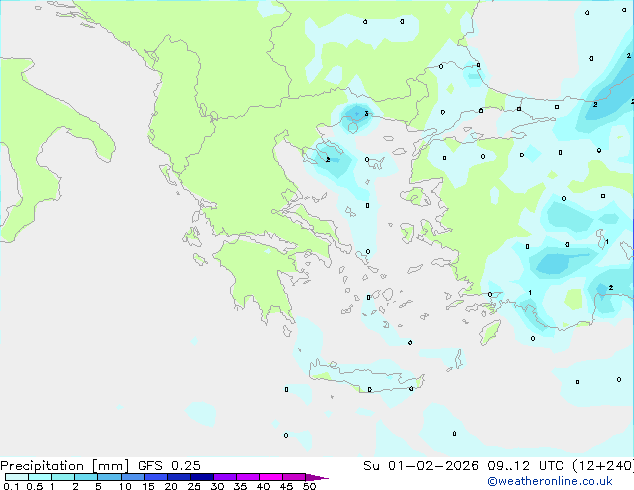
Task: Click the legend swatch between 15 and 20
Action: coord(155,477)
